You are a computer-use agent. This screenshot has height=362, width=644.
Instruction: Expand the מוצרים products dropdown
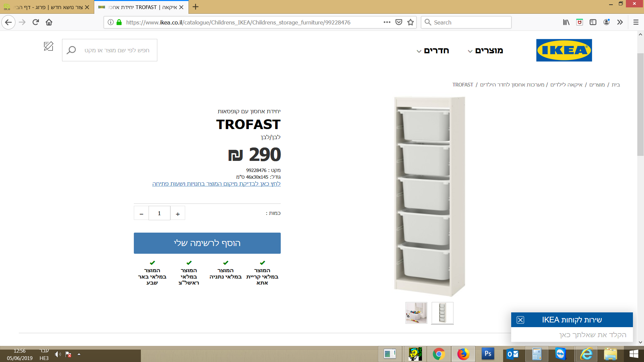click(485, 51)
